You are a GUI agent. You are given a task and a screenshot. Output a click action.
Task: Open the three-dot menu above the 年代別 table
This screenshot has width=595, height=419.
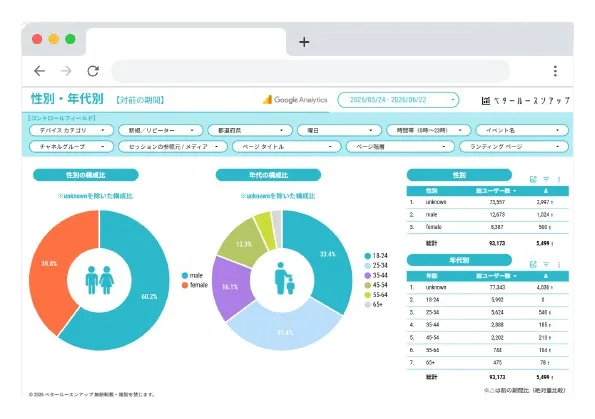[559, 264]
